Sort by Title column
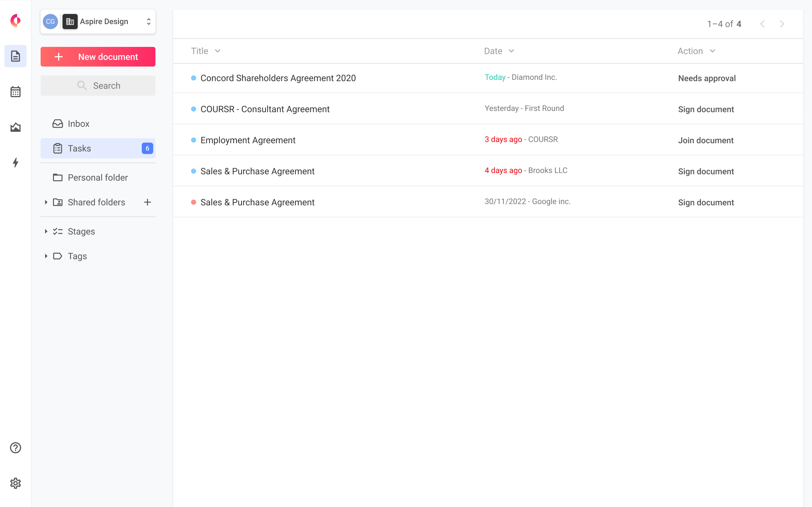Viewport: 812px width, 507px height. coord(205,51)
